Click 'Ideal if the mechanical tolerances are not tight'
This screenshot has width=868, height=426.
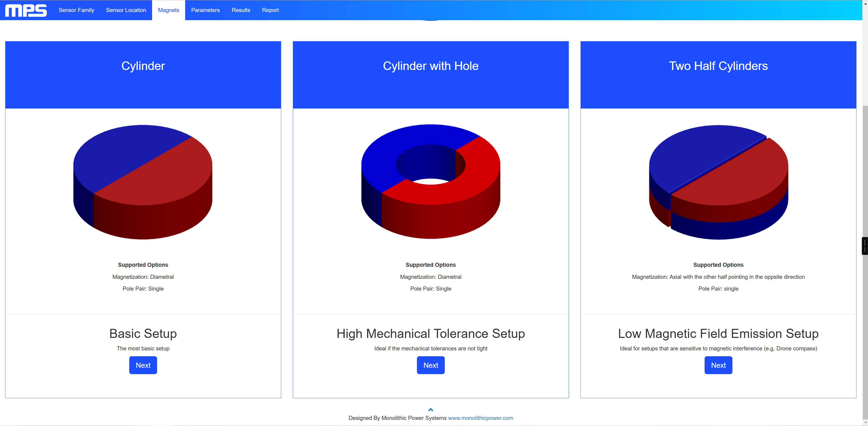431,348
